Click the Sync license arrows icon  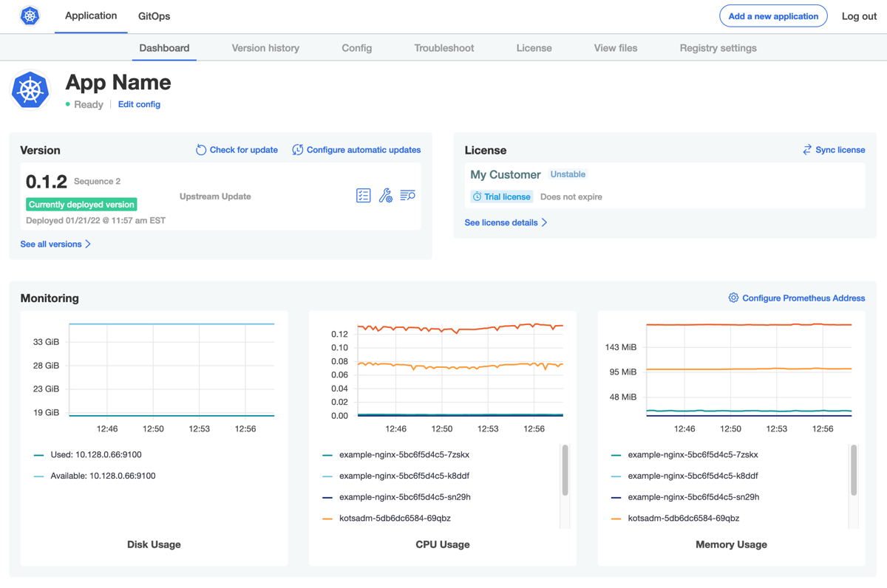pyautogui.click(x=806, y=149)
